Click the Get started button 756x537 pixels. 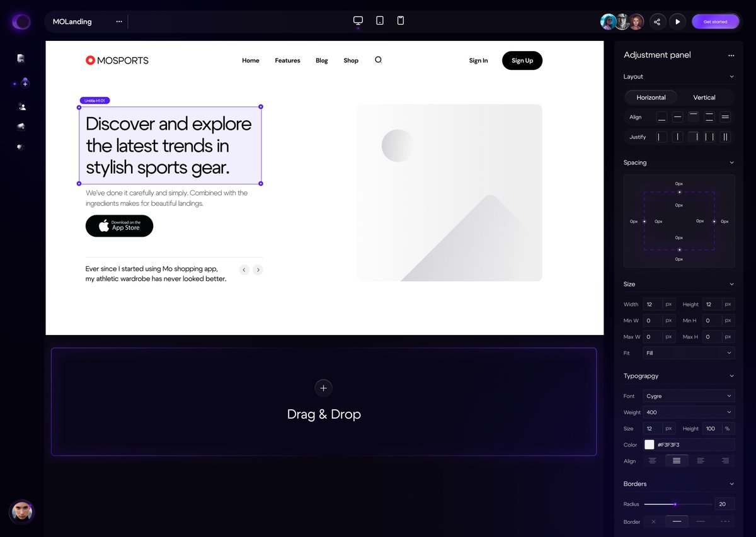pos(715,21)
